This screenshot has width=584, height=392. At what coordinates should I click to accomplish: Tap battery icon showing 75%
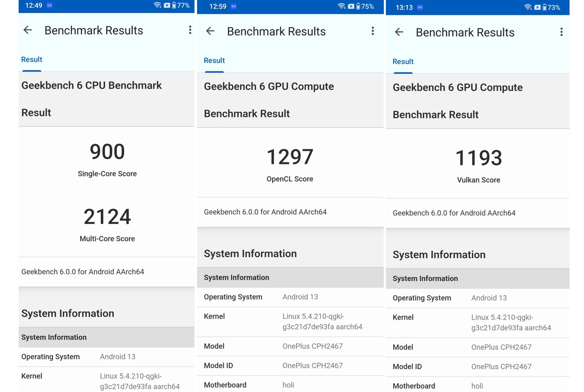tap(358, 6)
